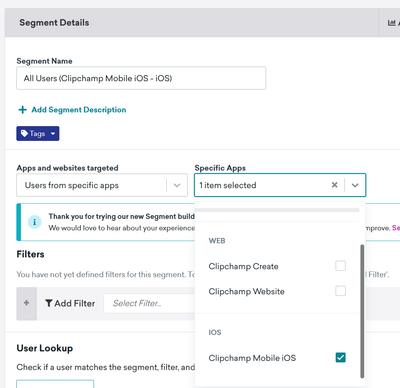
Task: Clear selected items with X icon
Action: pos(334,185)
